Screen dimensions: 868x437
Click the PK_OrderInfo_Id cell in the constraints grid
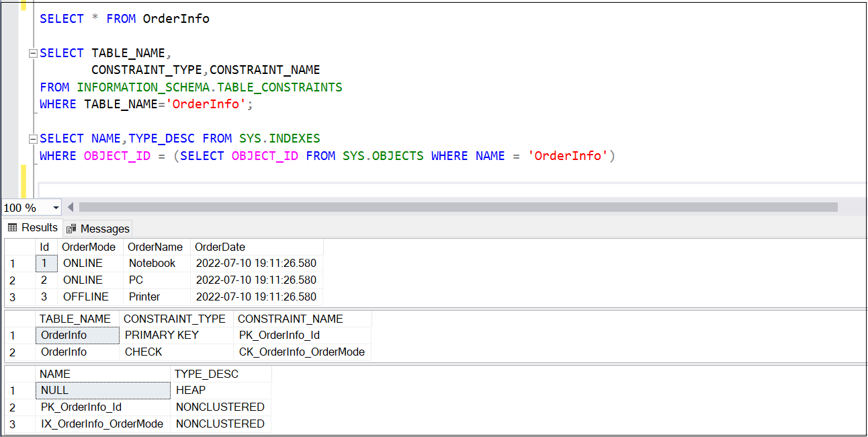click(277, 335)
